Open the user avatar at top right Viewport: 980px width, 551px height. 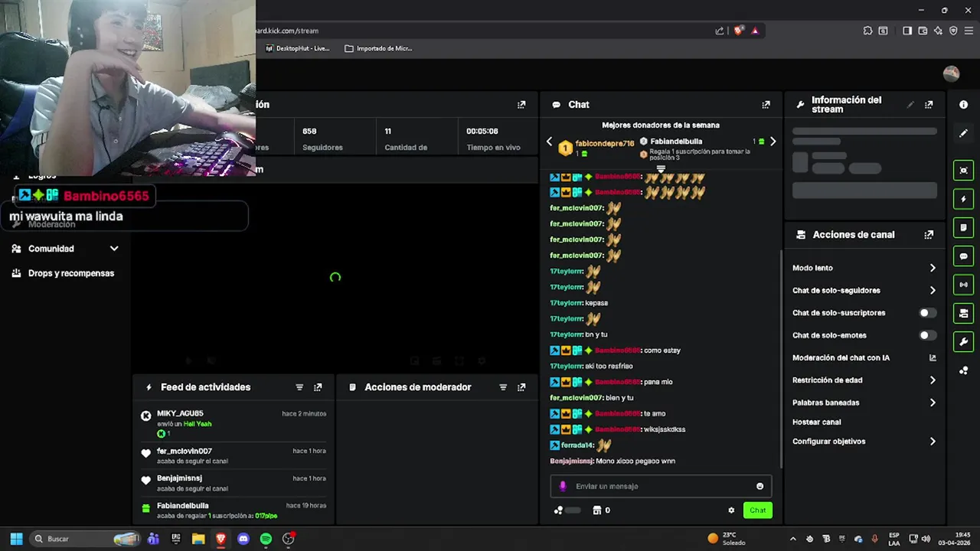point(951,73)
